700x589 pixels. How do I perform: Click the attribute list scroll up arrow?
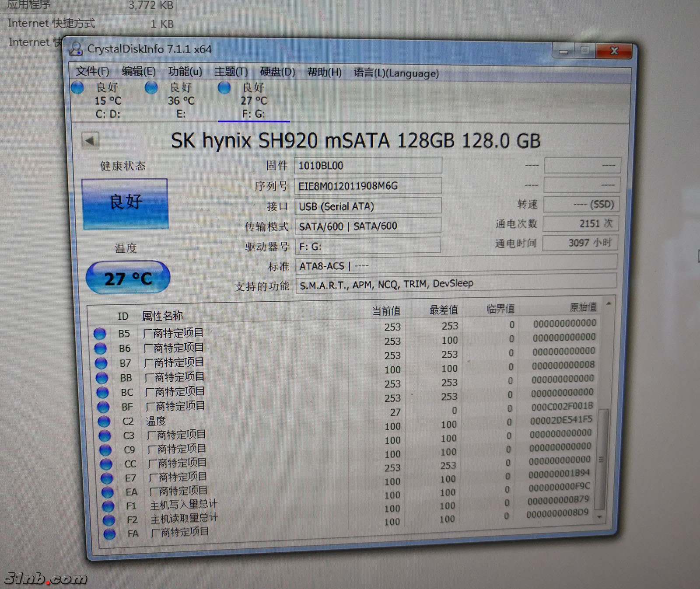[608, 303]
